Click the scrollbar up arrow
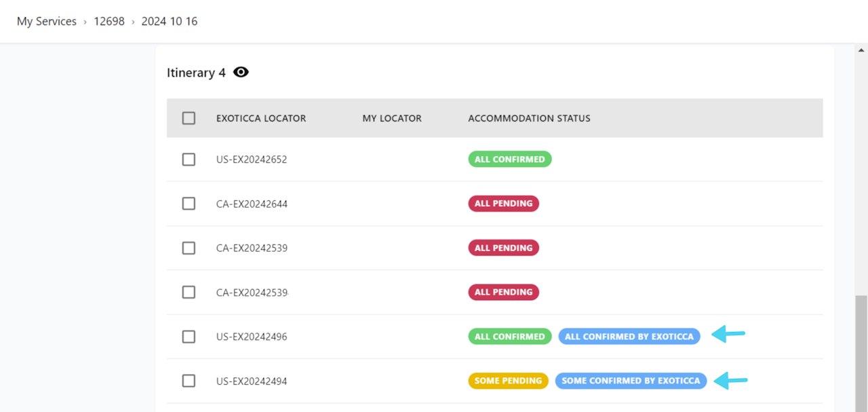This screenshot has height=412, width=868. (861, 50)
